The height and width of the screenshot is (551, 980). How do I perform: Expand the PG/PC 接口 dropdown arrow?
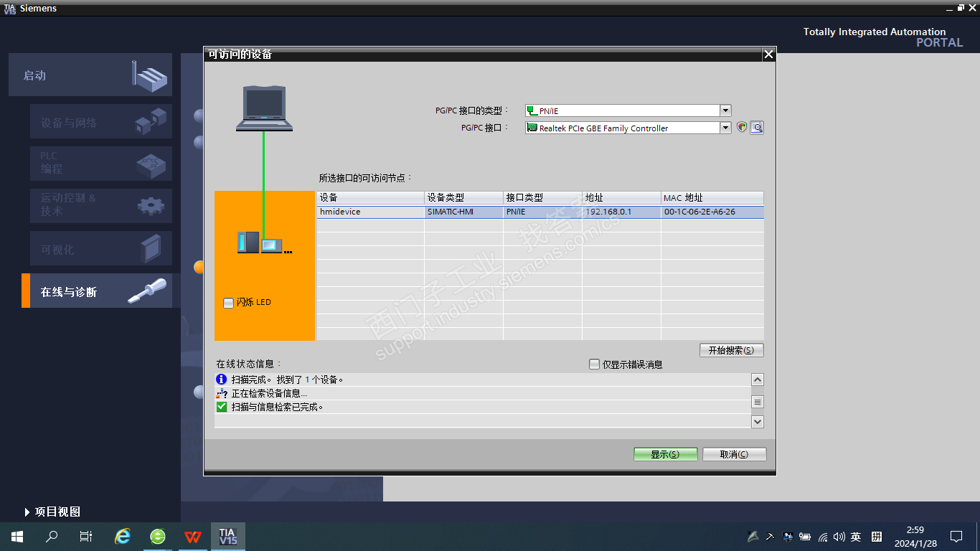pos(725,128)
